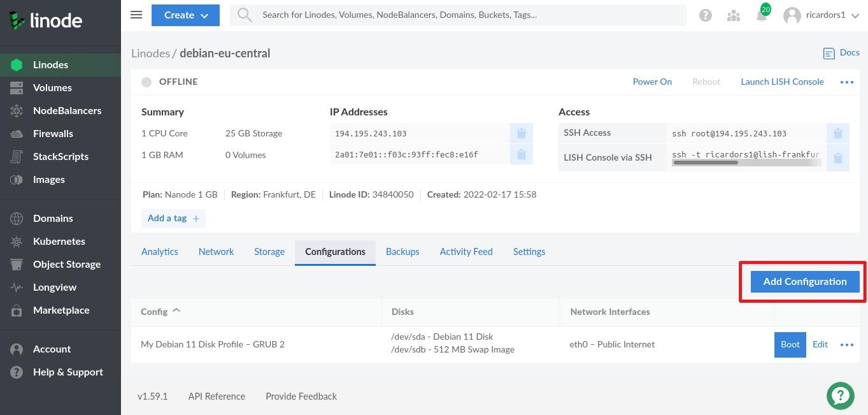
Task: Click the Reboot button
Action: tap(706, 82)
